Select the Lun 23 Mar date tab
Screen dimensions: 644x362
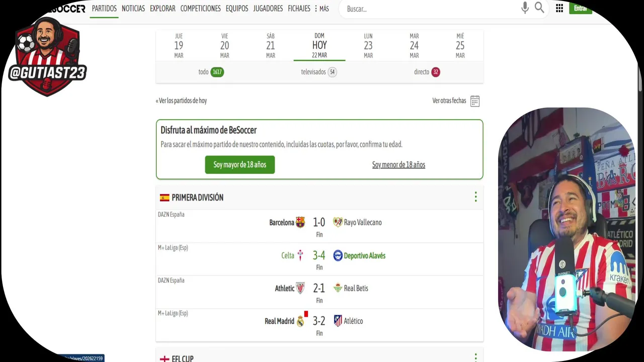click(368, 45)
